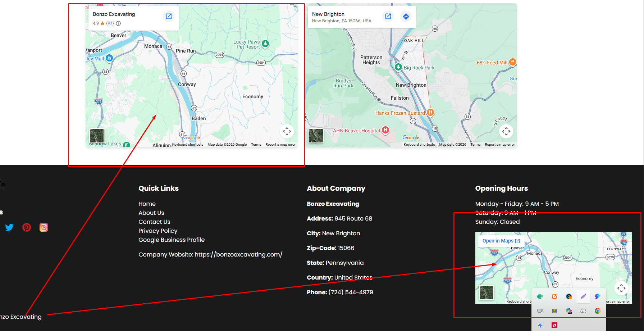Open the Discord tray icon
This screenshot has width=644, height=331.
tap(583, 311)
